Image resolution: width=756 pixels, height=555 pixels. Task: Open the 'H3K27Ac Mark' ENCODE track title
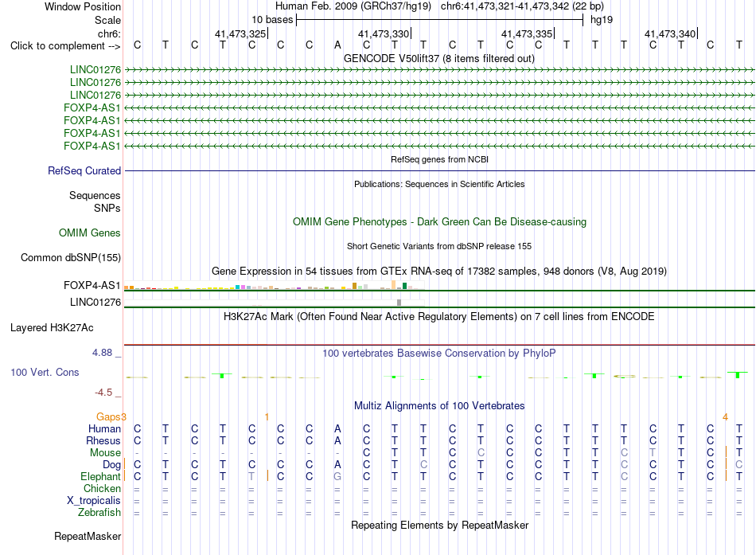coord(439,317)
